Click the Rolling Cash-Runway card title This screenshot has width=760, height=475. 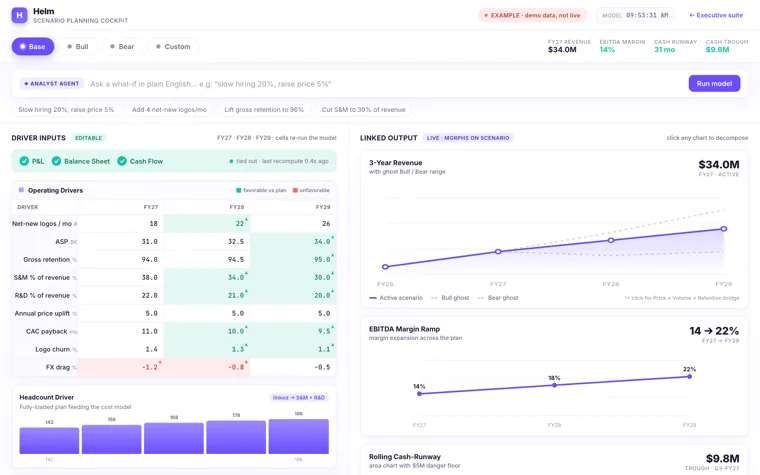[405, 457]
